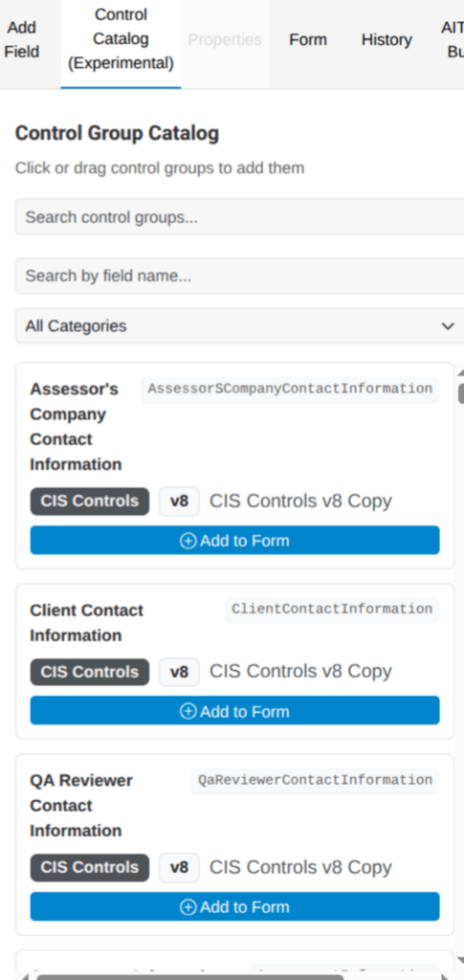Click the scroll-up arrow of catalog list
The image size is (464, 980).
pos(461,373)
